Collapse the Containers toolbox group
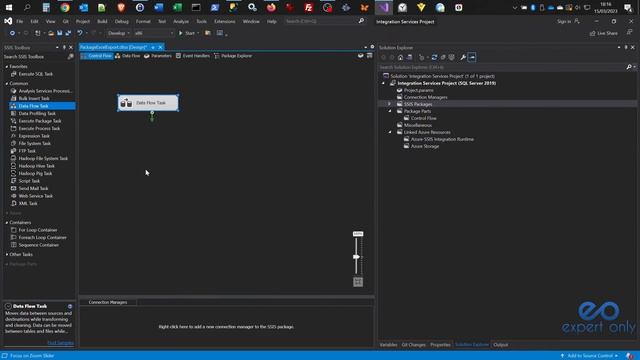 point(7,222)
